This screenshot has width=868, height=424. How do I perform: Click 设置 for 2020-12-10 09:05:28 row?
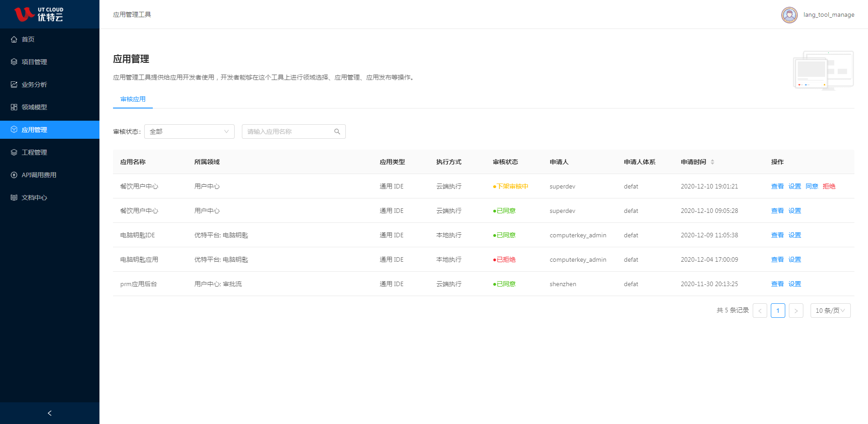(x=795, y=211)
